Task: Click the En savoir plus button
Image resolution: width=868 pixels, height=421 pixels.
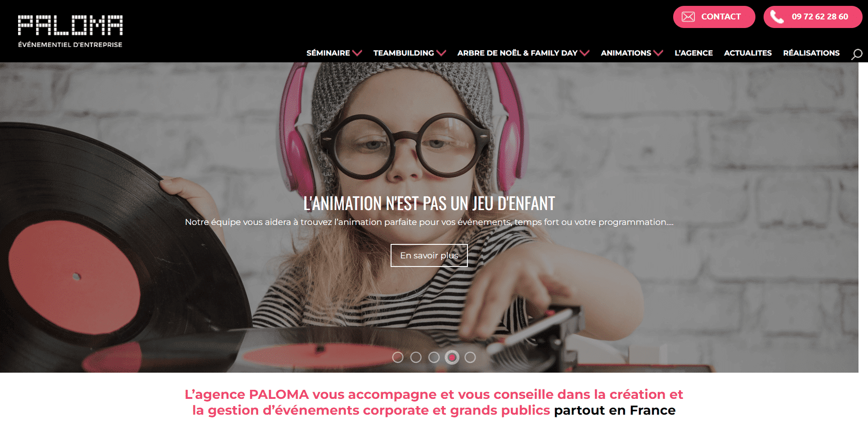Action: (429, 255)
